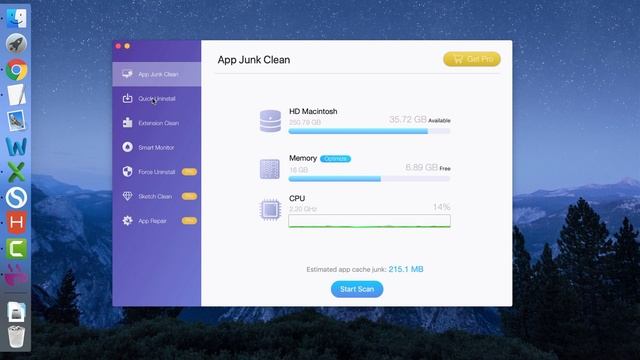
Task: Click the Extension Clean puzzle icon
Action: tap(127, 122)
